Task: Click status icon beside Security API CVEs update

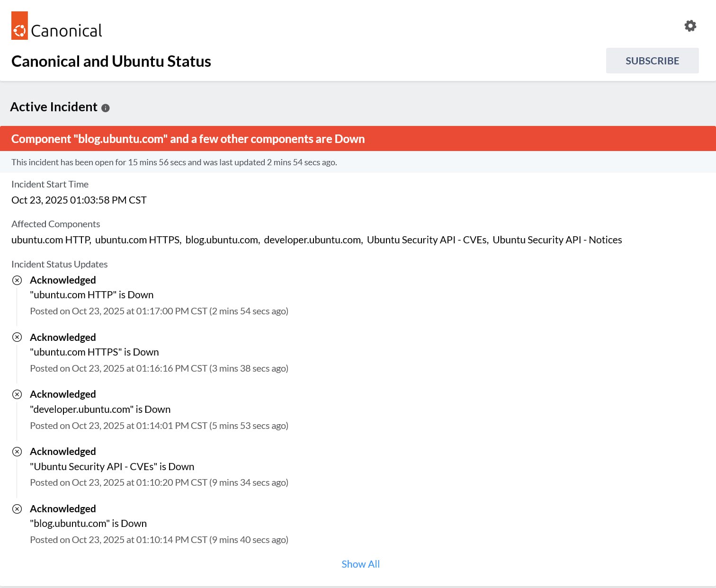Action: 17,452
